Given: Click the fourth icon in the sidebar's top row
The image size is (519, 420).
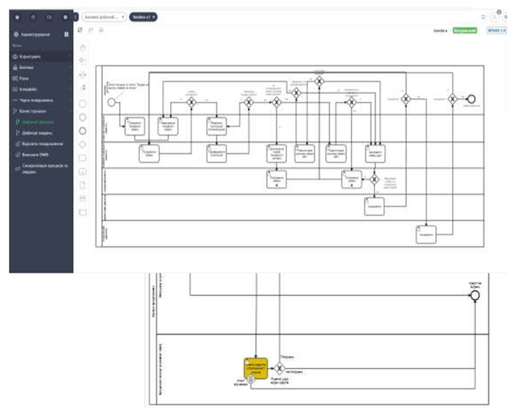Looking at the screenshot, I should pos(65,17).
